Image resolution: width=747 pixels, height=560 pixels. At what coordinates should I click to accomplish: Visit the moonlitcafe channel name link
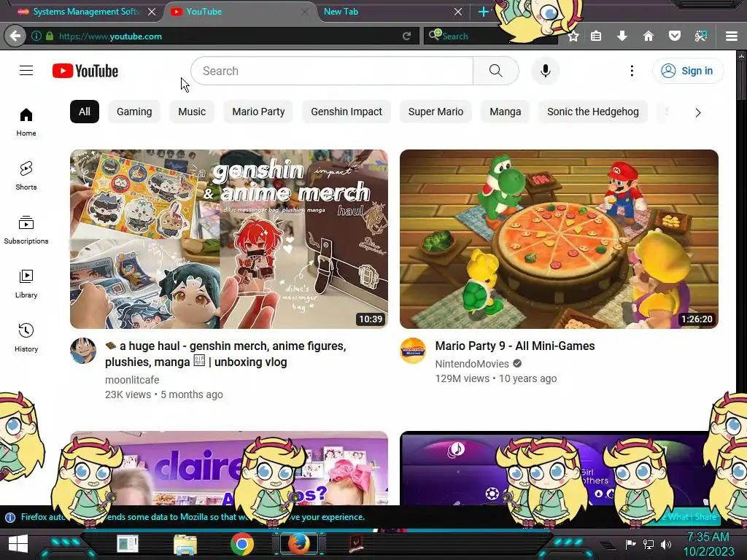tap(132, 379)
